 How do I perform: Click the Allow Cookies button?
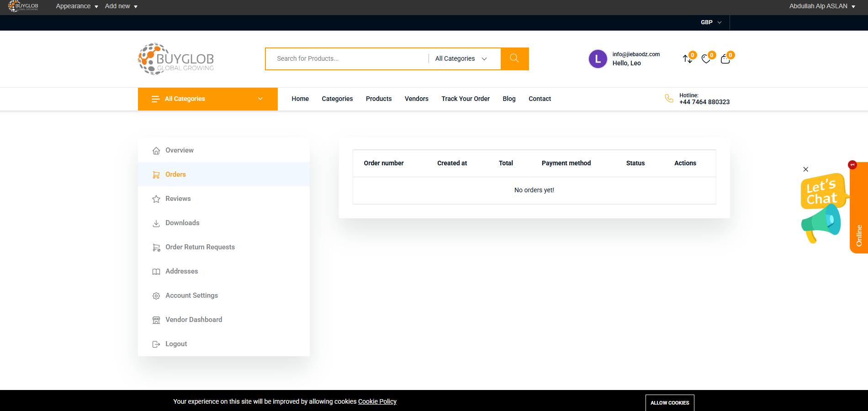(670, 403)
